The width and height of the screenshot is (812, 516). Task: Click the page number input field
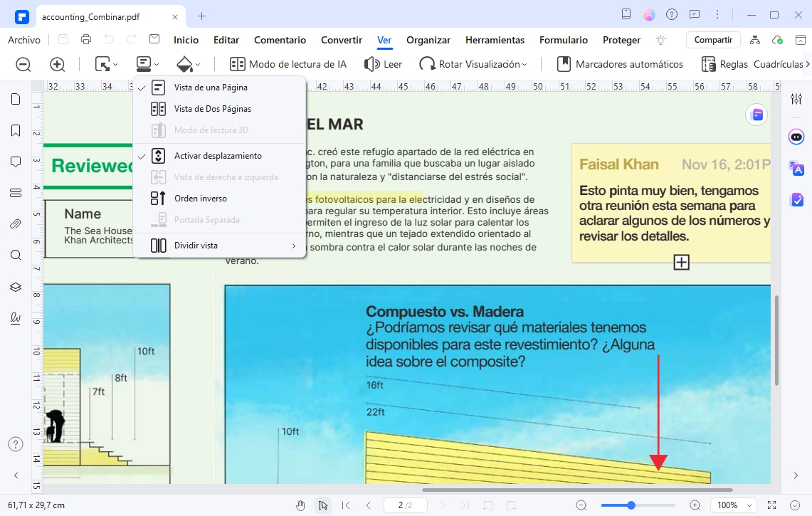[x=406, y=505]
